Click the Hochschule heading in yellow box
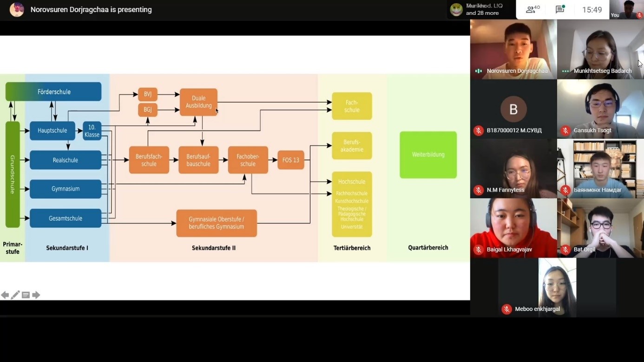Image resolution: width=644 pixels, height=362 pixels. (352, 182)
